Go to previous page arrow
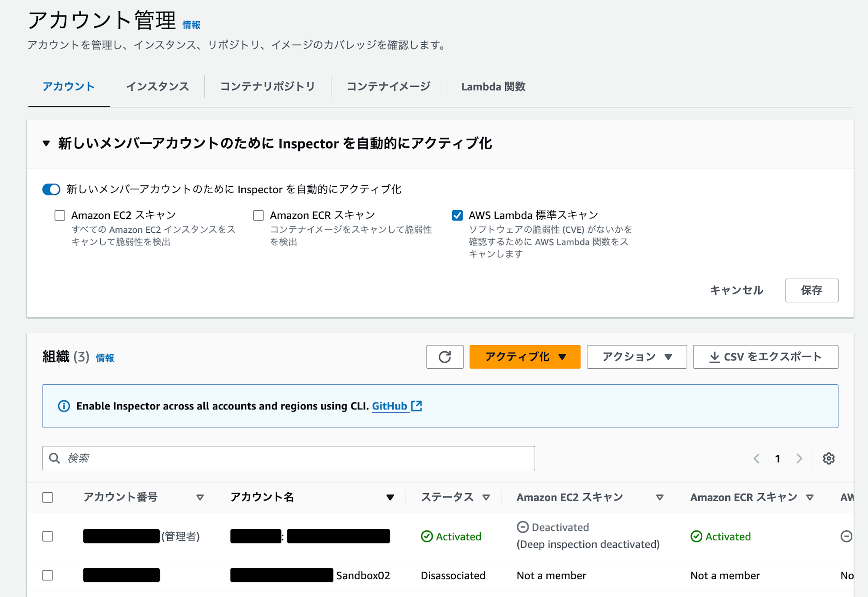Viewport: 868px width, 597px height. tap(756, 458)
